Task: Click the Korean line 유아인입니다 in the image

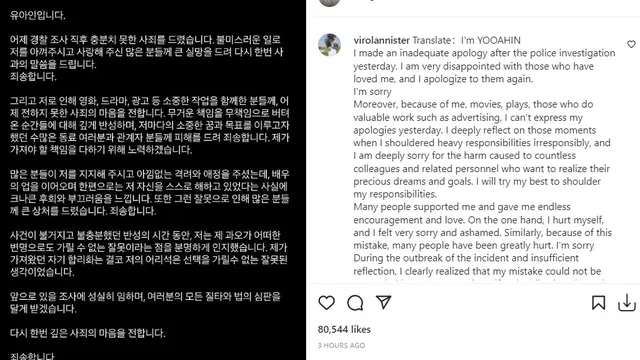Action: click(x=38, y=15)
